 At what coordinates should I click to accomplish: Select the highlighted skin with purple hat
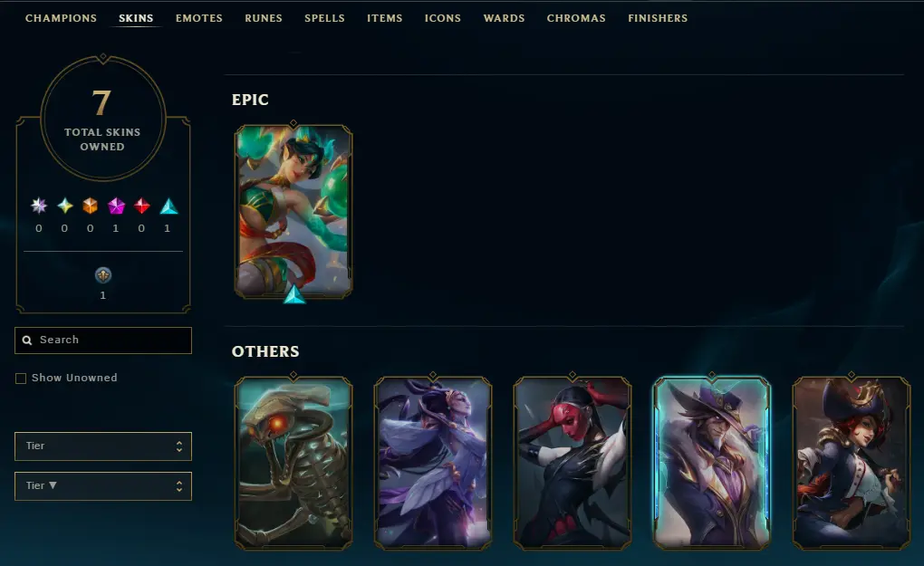tap(712, 463)
